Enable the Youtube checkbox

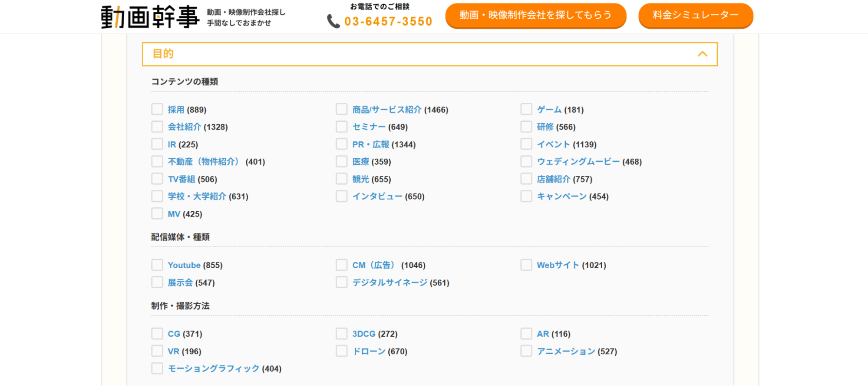point(157,265)
